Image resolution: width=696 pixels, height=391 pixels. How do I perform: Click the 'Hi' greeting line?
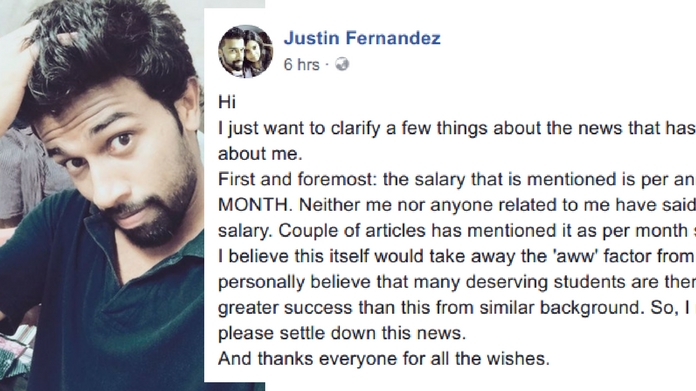pyautogui.click(x=227, y=103)
